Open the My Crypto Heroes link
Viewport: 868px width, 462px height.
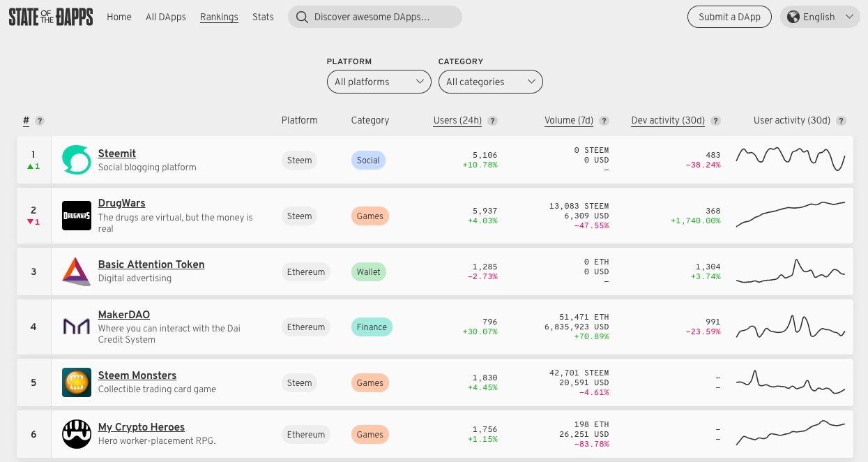point(142,427)
